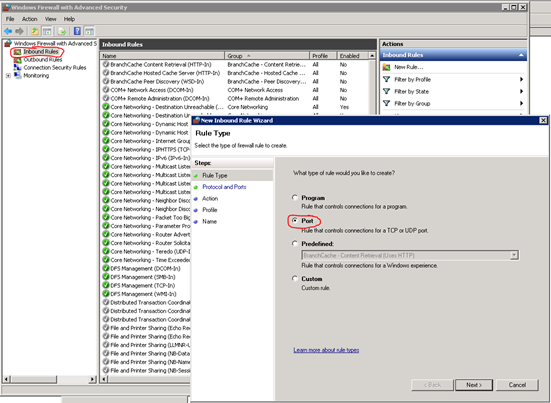Click the rules list scroll-up arrow
The width and height of the screenshot is (551, 403).
(x=372, y=56)
